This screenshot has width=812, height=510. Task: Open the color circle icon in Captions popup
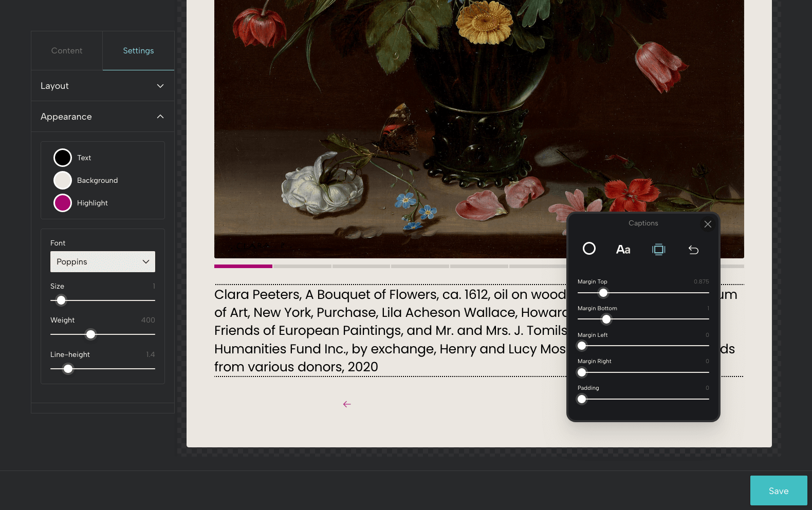coord(589,249)
